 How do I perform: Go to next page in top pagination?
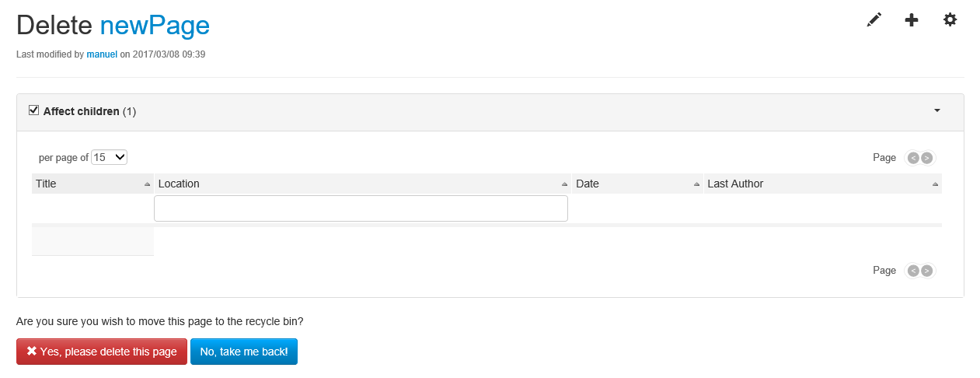(926, 158)
